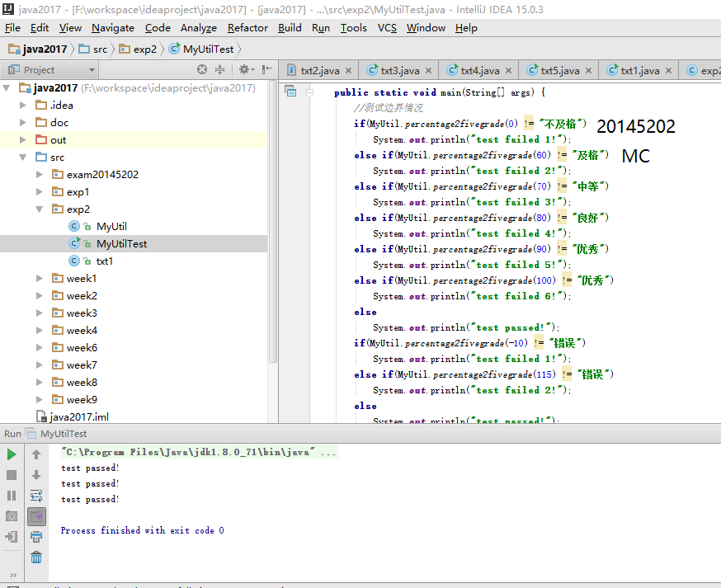Click the exp2 breadcrumb
This screenshot has width=721, height=588.
click(x=138, y=49)
